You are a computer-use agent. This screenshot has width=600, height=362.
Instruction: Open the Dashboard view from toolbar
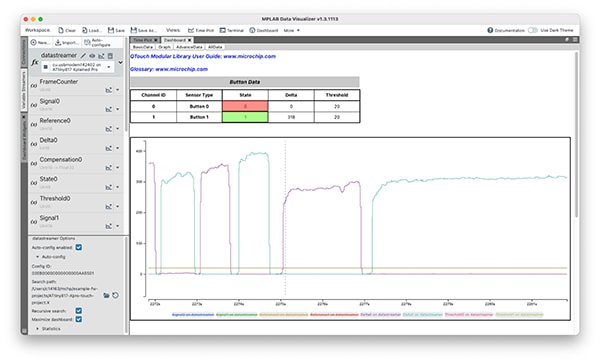pos(264,30)
